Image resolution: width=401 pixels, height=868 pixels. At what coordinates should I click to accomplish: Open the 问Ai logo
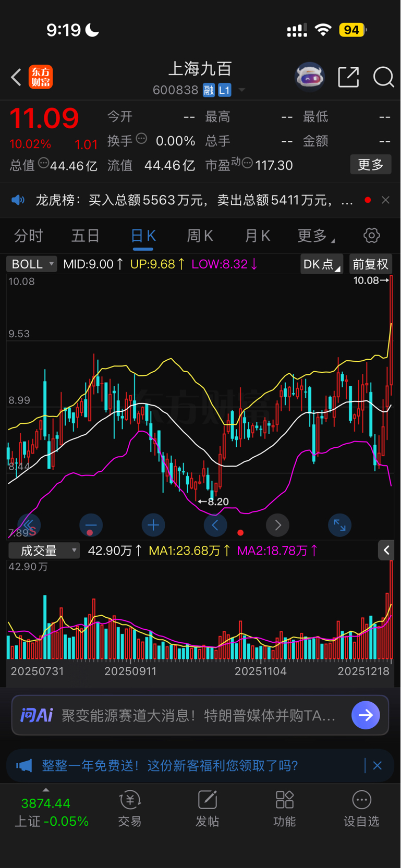(37, 715)
